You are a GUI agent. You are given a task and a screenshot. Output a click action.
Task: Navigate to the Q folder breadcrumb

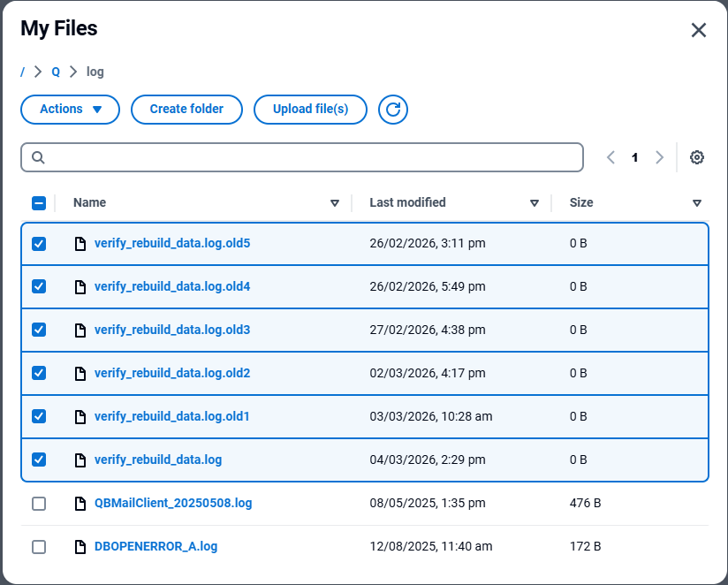(x=56, y=72)
